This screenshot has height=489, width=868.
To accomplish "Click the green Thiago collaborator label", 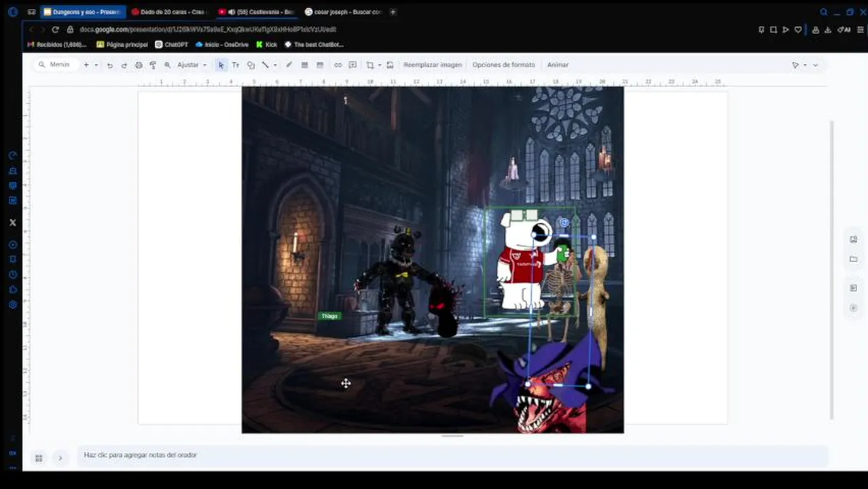I will (x=329, y=316).
